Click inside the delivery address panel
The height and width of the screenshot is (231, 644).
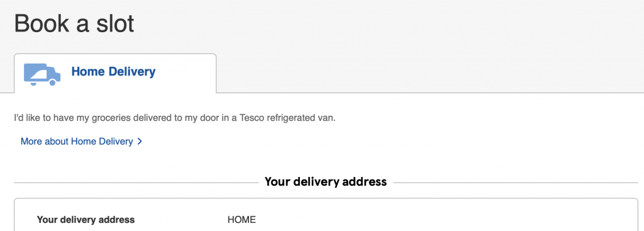click(326, 215)
